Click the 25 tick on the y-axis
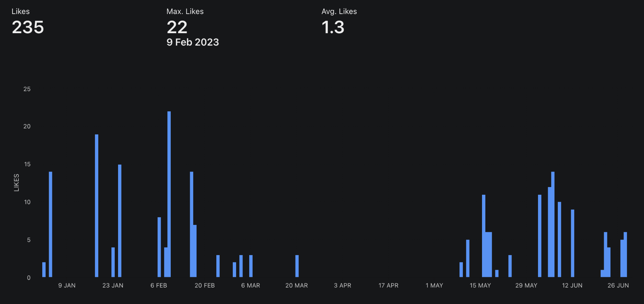Screen dimensions: 644x304 pos(27,89)
